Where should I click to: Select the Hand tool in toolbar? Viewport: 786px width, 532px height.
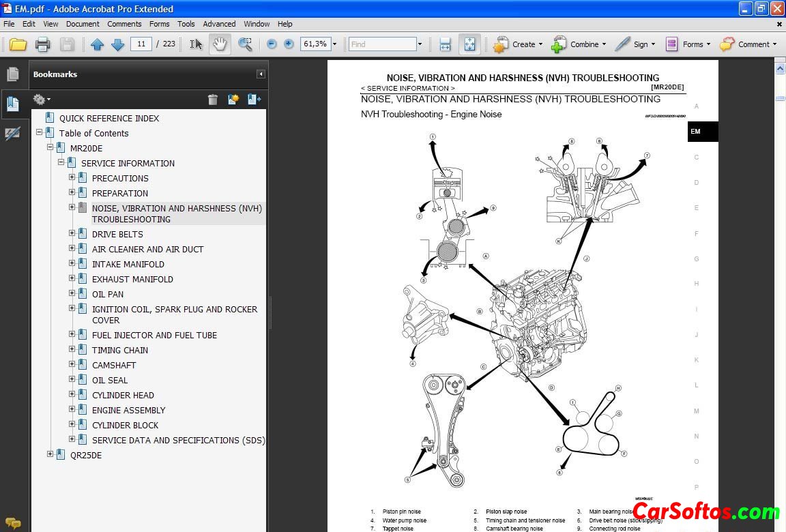[219, 44]
